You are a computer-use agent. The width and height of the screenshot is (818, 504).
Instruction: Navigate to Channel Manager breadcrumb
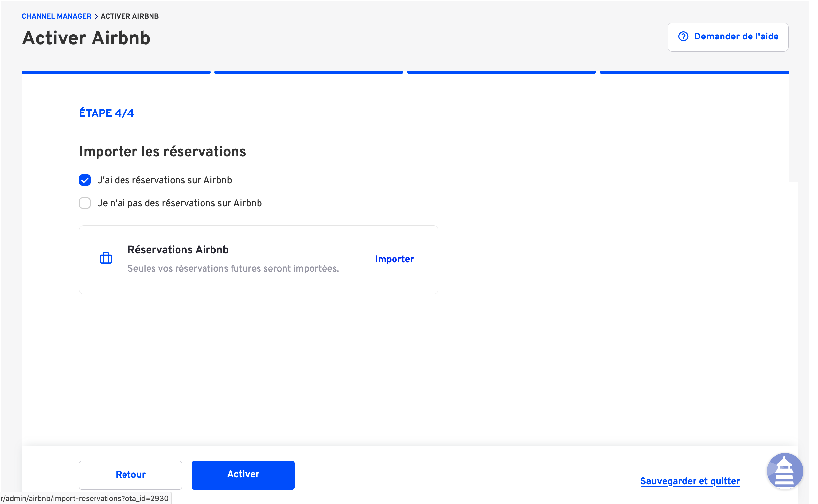pyautogui.click(x=56, y=16)
